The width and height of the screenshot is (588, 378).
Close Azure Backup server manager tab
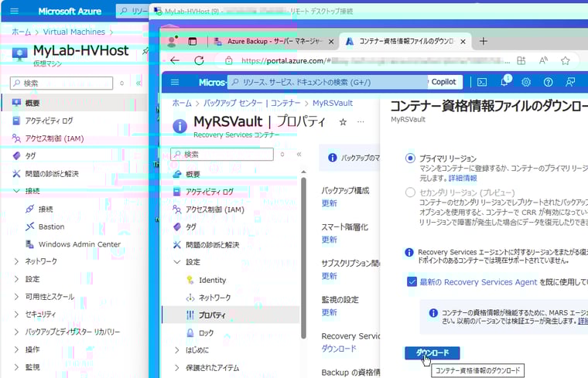pyautogui.click(x=331, y=42)
